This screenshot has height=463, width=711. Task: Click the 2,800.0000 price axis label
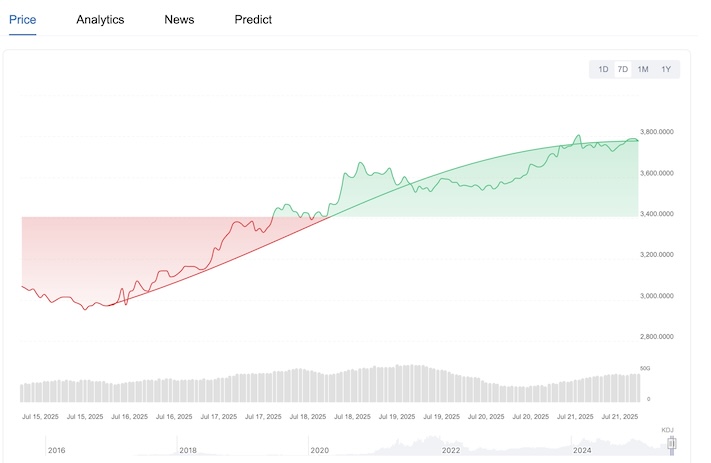coord(662,338)
